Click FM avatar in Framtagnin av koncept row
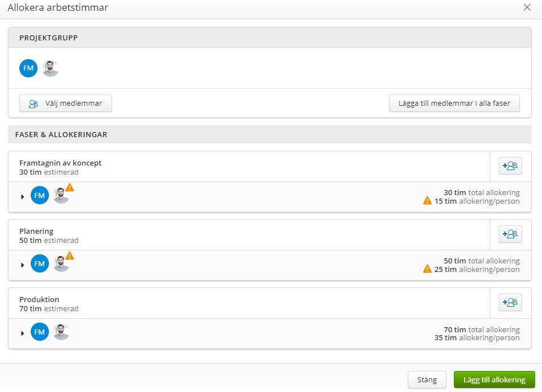This screenshot has height=392, width=542. (x=40, y=195)
